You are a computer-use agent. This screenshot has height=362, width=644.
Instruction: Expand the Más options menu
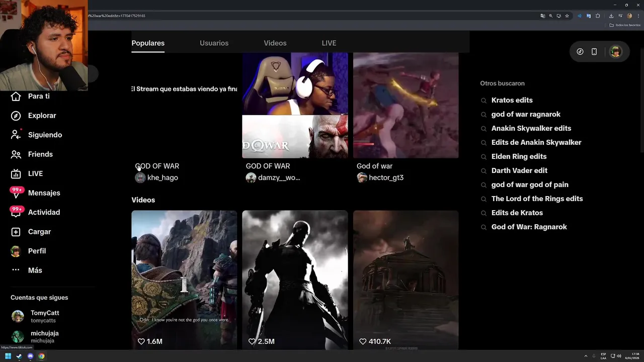click(27, 270)
